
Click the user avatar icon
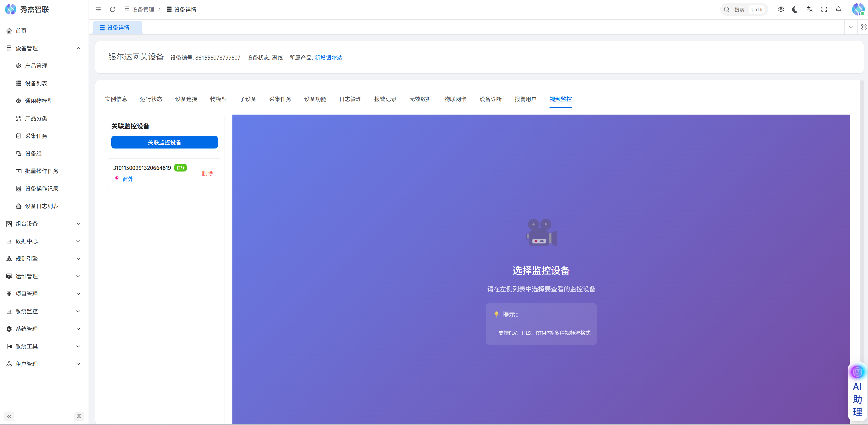(858, 9)
